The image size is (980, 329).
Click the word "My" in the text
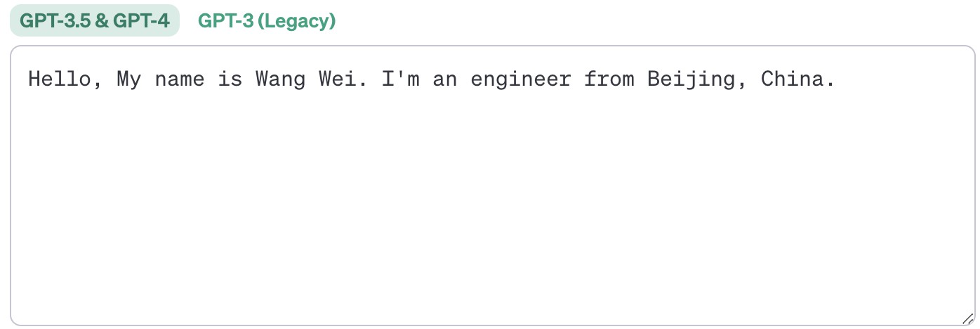tap(129, 81)
